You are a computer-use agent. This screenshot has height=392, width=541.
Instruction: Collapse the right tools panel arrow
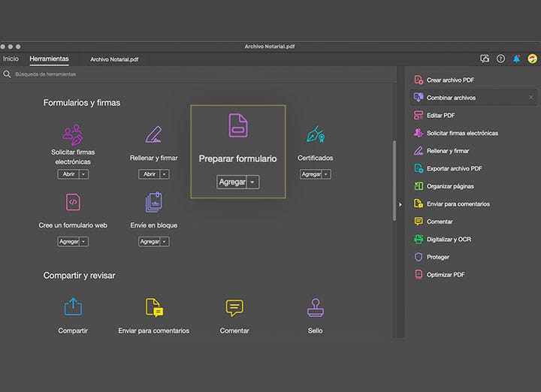(400, 204)
